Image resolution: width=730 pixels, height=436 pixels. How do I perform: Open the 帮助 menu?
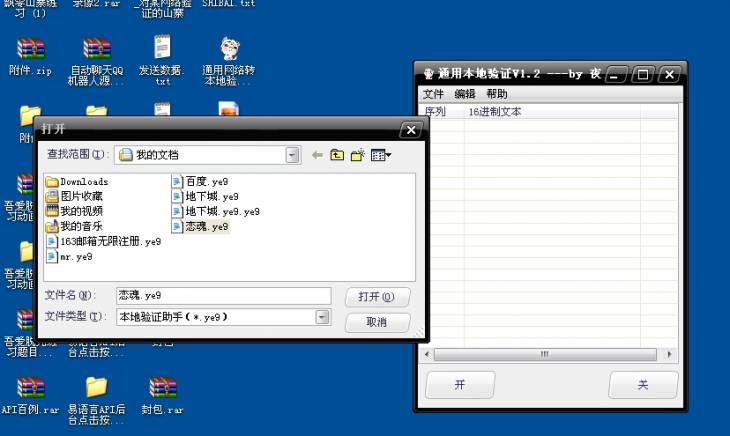click(497, 94)
